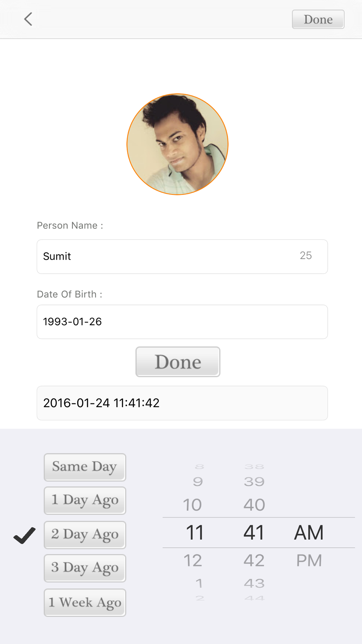362x644 pixels.
Task: Select hour 12 in the time picker
Action: point(193,560)
